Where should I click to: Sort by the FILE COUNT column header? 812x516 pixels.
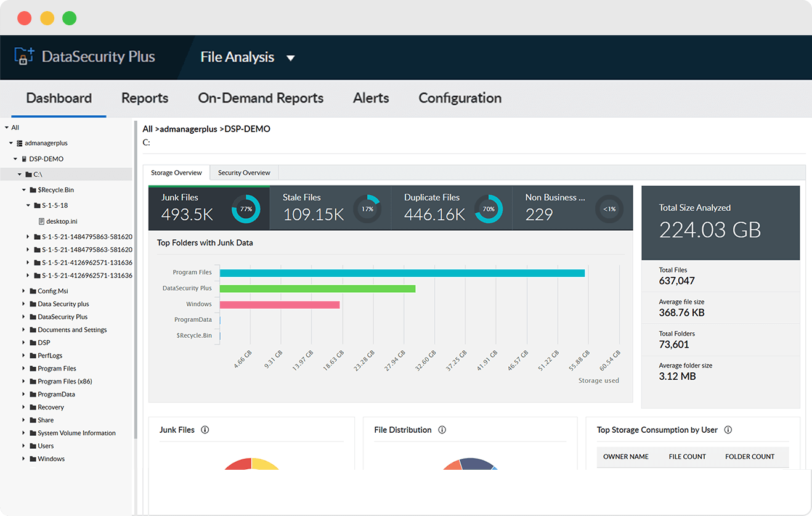click(688, 457)
